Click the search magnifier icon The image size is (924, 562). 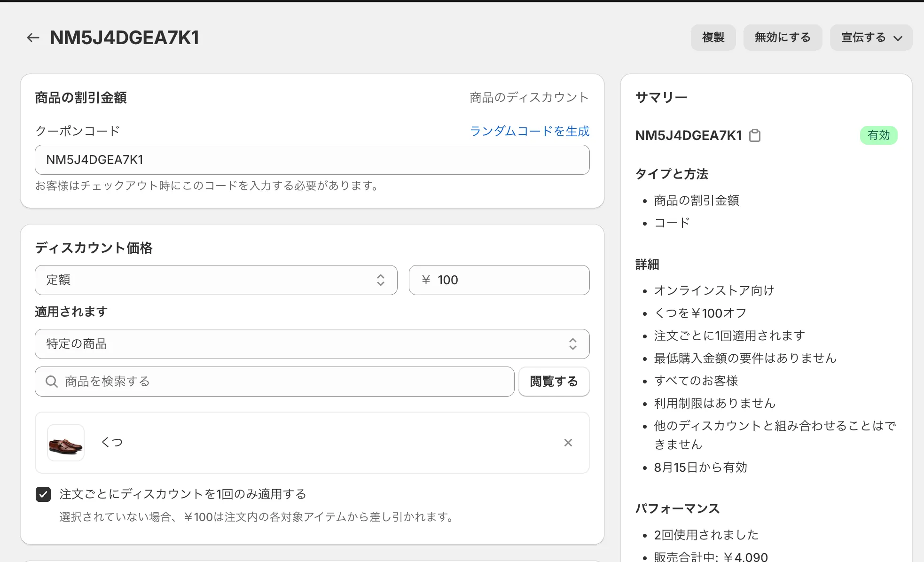point(52,382)
